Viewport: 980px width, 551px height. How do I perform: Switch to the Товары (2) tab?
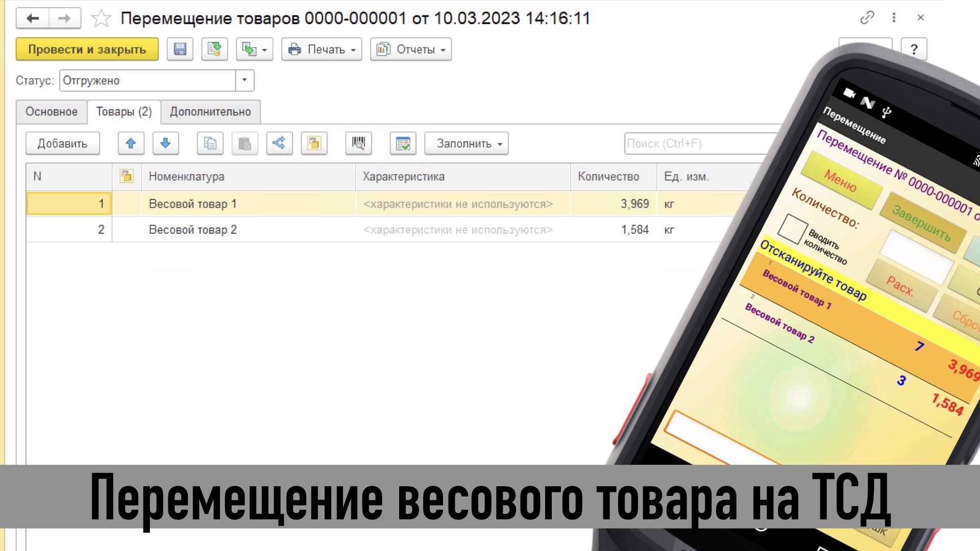(x=124, y=112)
